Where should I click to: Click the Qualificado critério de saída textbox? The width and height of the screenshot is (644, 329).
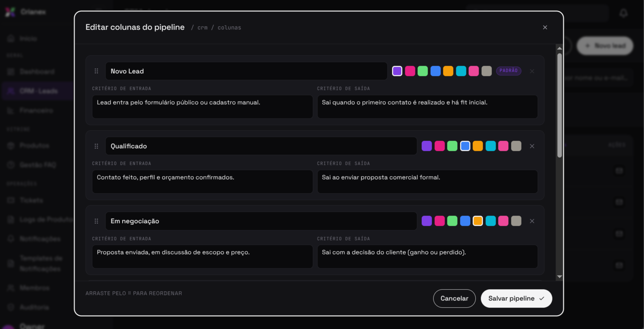(x=427, y=182)
